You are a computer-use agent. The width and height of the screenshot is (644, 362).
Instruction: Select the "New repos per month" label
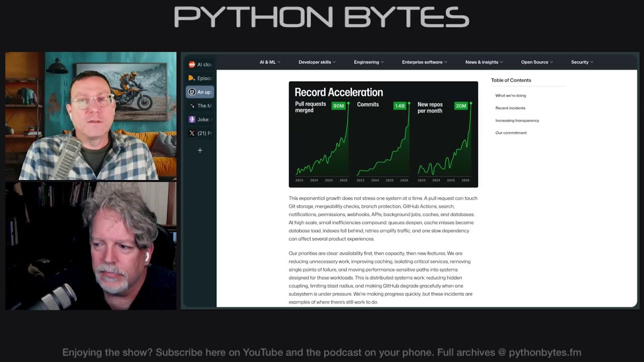point(430,108)
